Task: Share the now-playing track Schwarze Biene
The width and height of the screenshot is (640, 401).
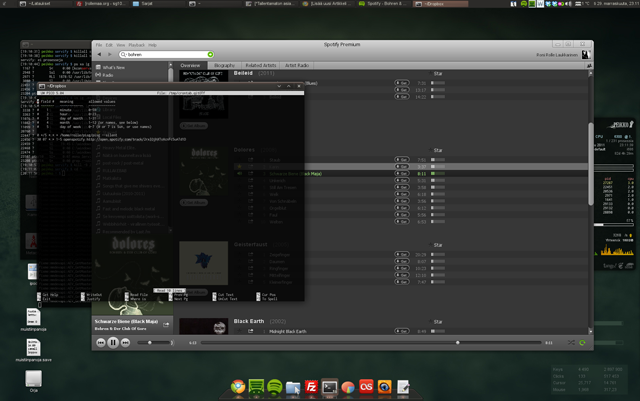Action: (166, 325)
